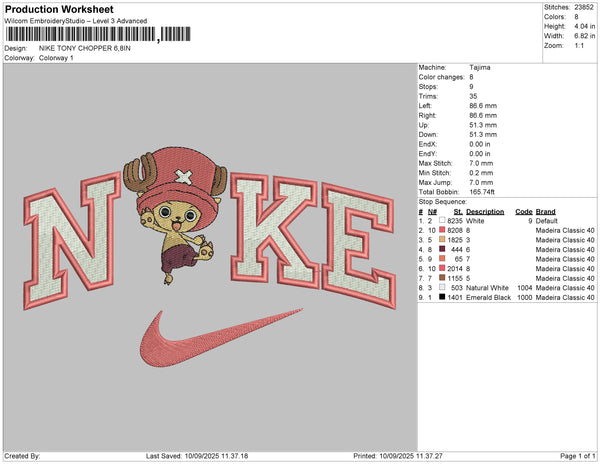Click the Emerald Black color swatch
The image size is (600, 464).
442,297
